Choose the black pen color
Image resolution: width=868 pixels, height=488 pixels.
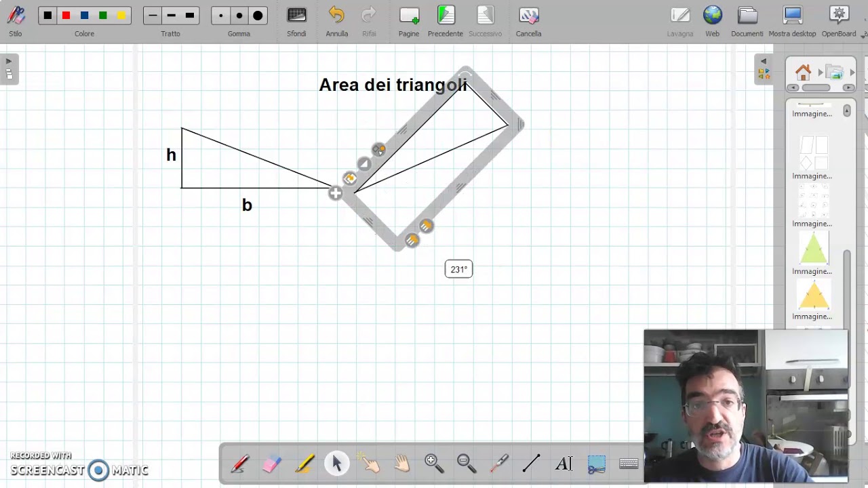click(x=47, y=16)
